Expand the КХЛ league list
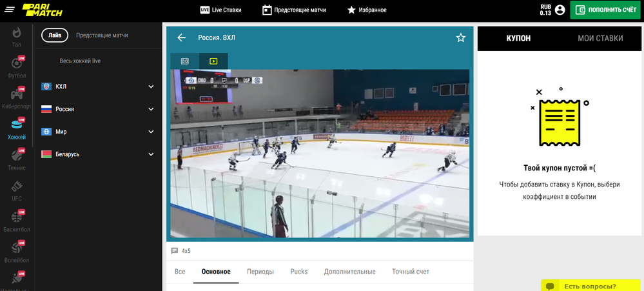 coord(151,86)
